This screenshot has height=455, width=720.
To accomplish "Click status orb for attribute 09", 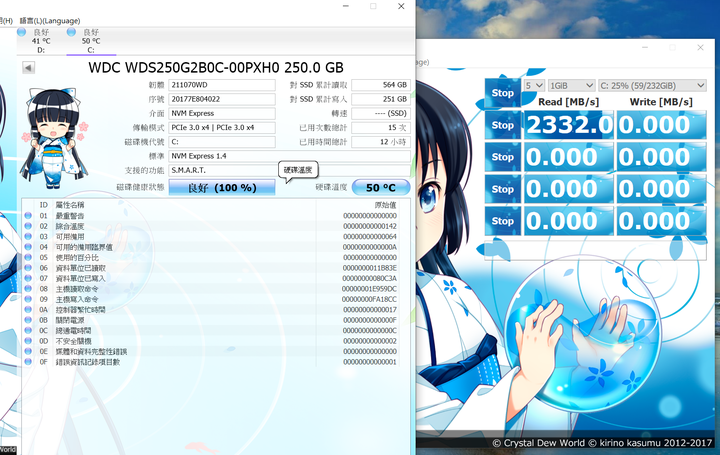I will 28,299.
